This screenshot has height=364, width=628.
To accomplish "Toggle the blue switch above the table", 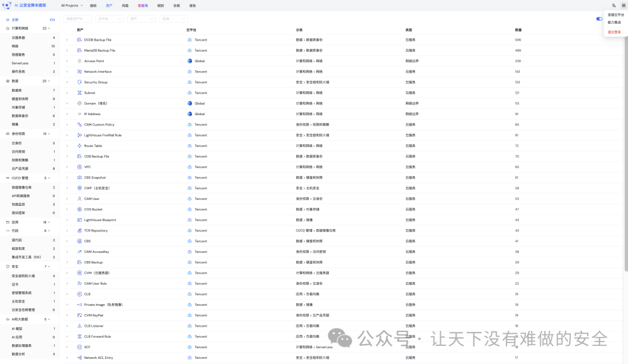I will (x=600, y=19).
